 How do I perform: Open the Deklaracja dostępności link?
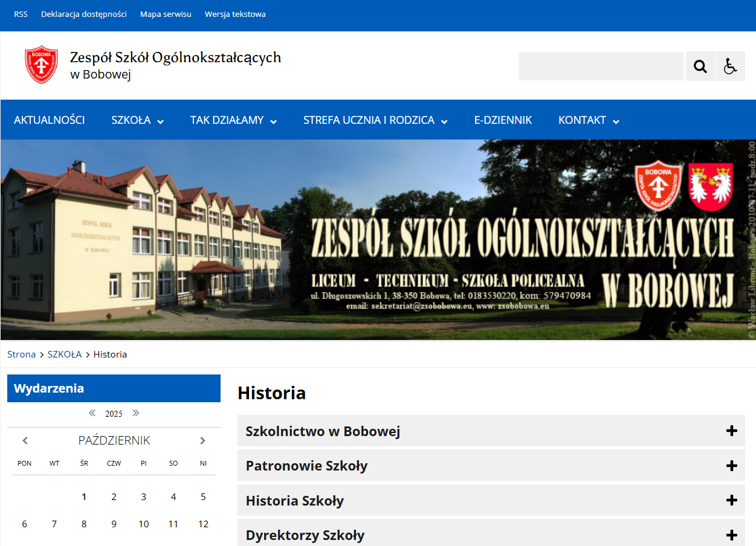coord(84,14)
